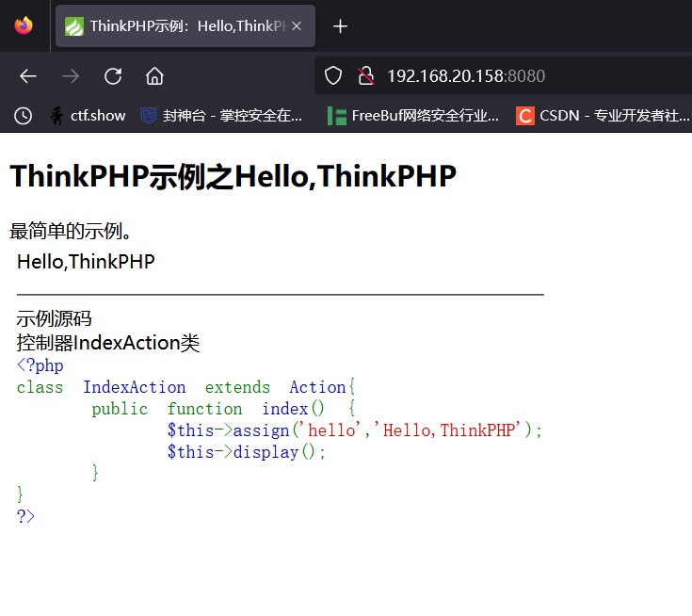
Task: Open the Firefox home page
Action: point(154,76)
